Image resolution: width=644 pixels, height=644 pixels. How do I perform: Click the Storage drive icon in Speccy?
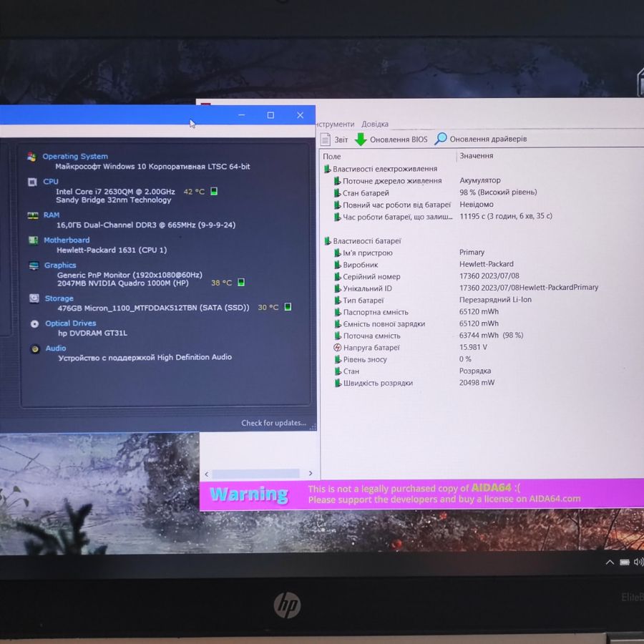tap(34, 298)
